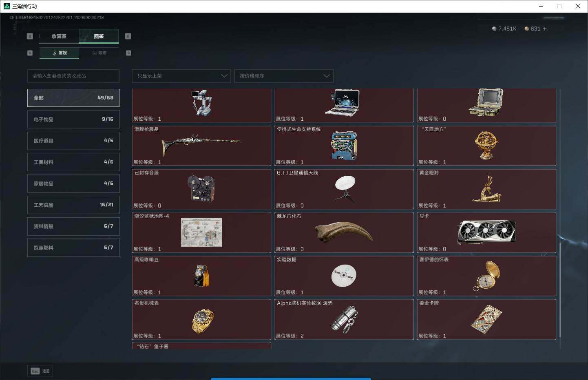Click the "天圆地方" golden globe icon
588x380 pixels.
486,146
